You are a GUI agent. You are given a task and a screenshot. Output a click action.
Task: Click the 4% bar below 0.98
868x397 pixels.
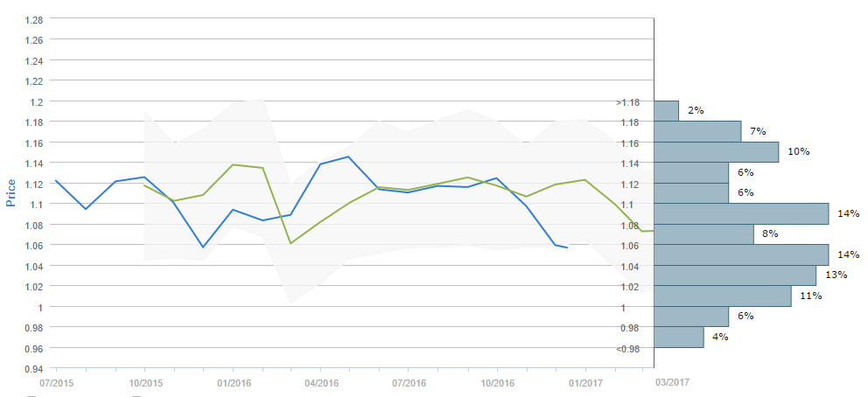click(678, 337)
